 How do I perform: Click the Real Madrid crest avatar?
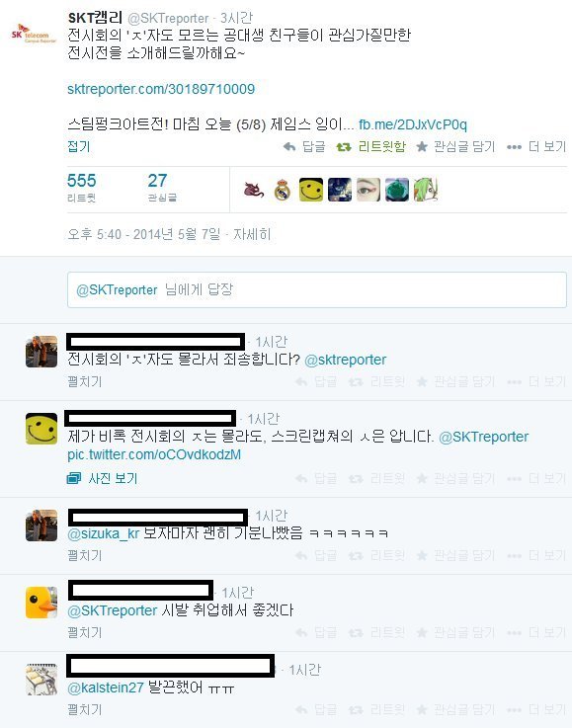[283, 190]
